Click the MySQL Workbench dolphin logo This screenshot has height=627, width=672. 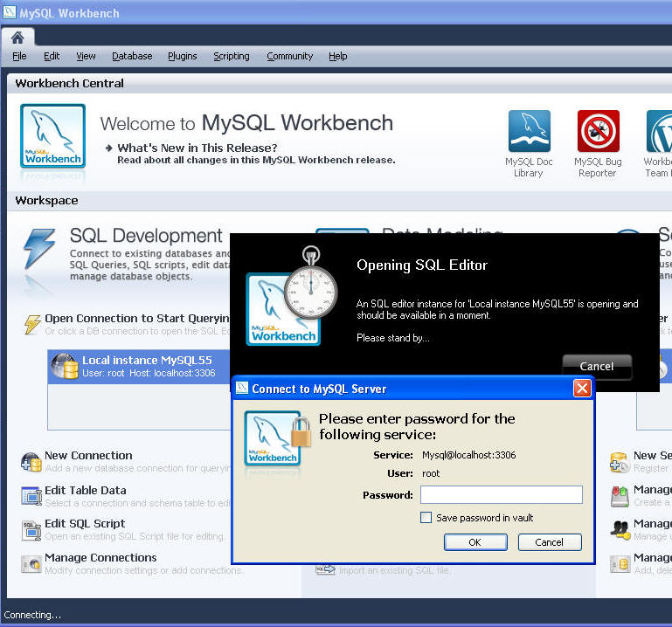[52, 135]
